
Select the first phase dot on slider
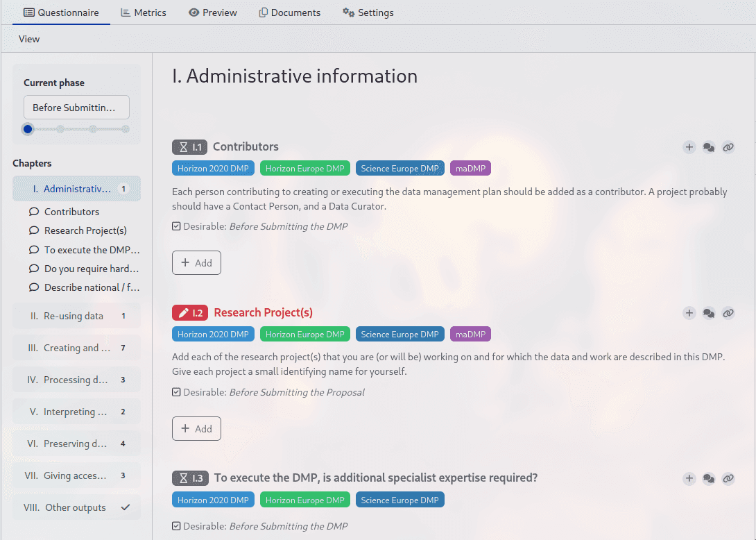[28, 129]
